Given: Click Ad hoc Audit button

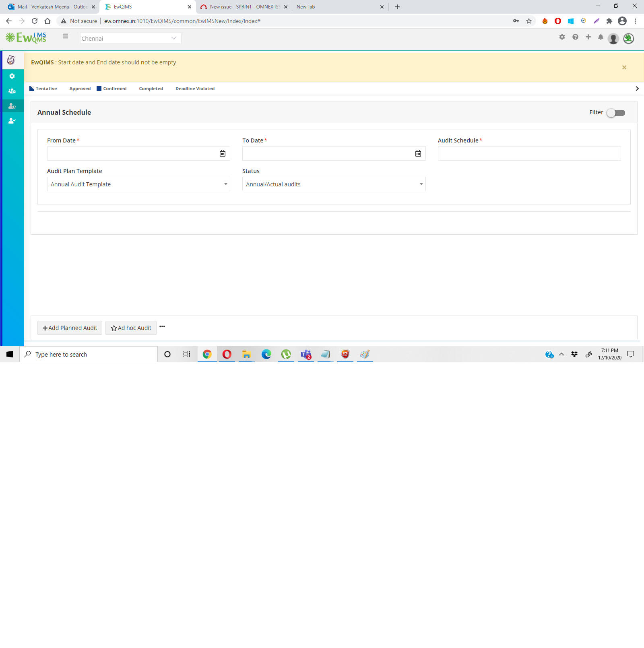Looking at the screenshot, I should pos(131,328).
